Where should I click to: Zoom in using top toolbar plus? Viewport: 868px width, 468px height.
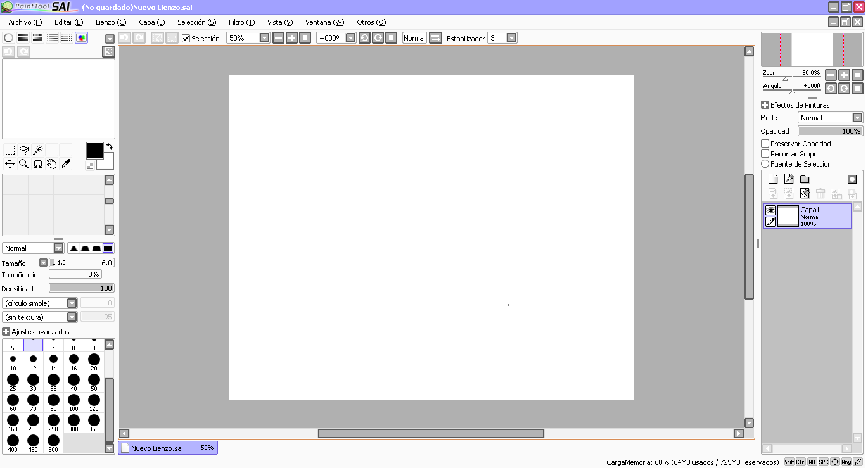point(292,38)
